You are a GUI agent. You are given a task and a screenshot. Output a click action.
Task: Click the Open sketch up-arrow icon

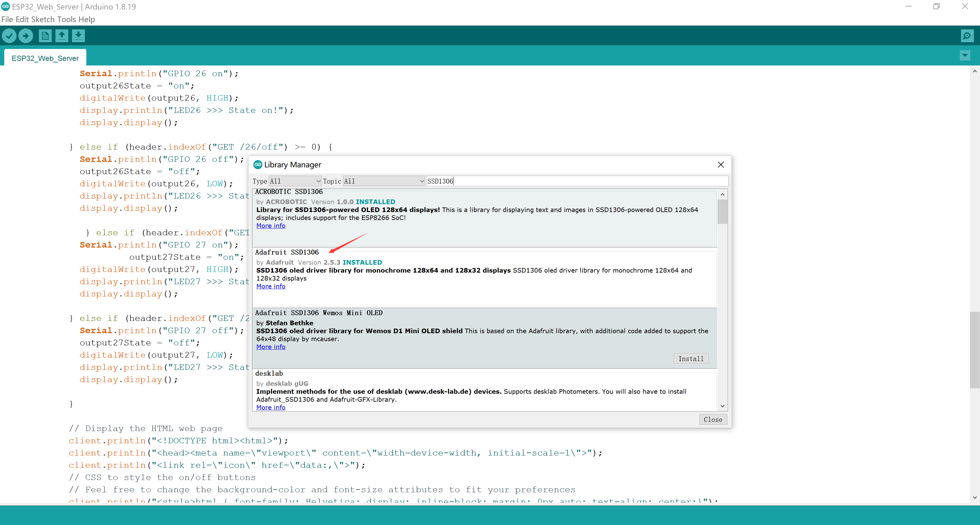tap(62, 36)
